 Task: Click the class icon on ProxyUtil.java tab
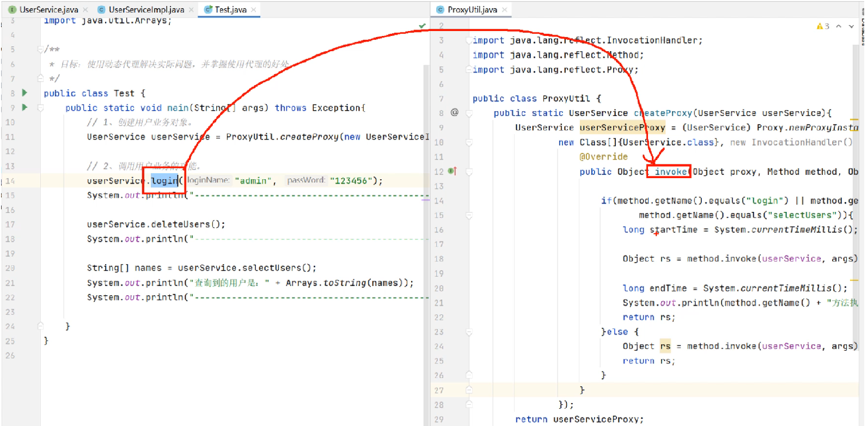click(440, 10)
